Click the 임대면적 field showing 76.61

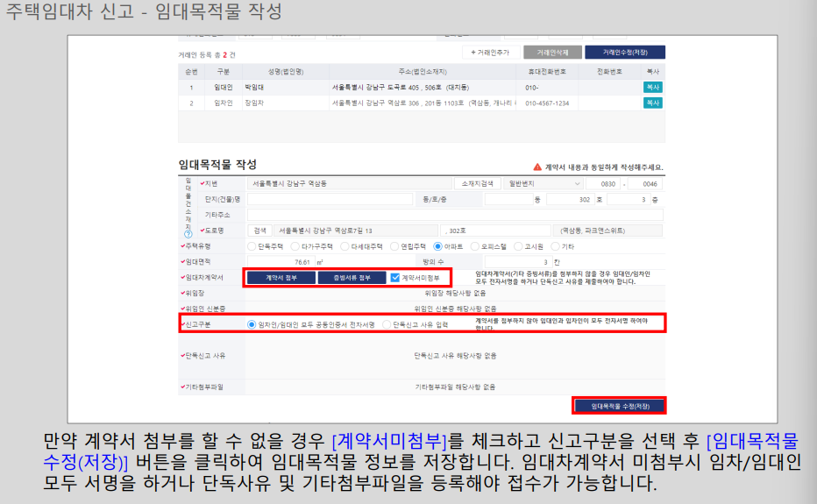click(281, 262)
